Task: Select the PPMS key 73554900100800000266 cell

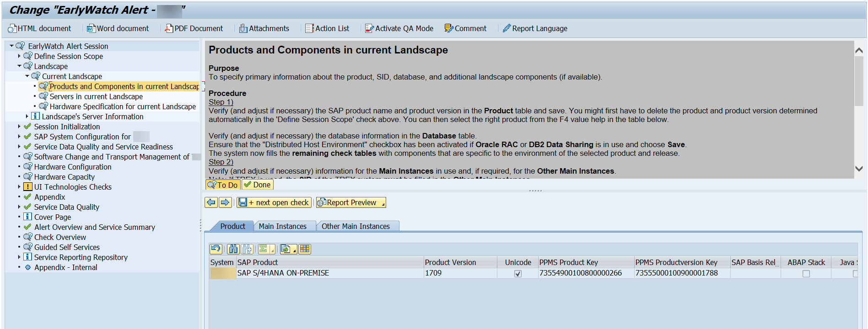Action: 586,273
